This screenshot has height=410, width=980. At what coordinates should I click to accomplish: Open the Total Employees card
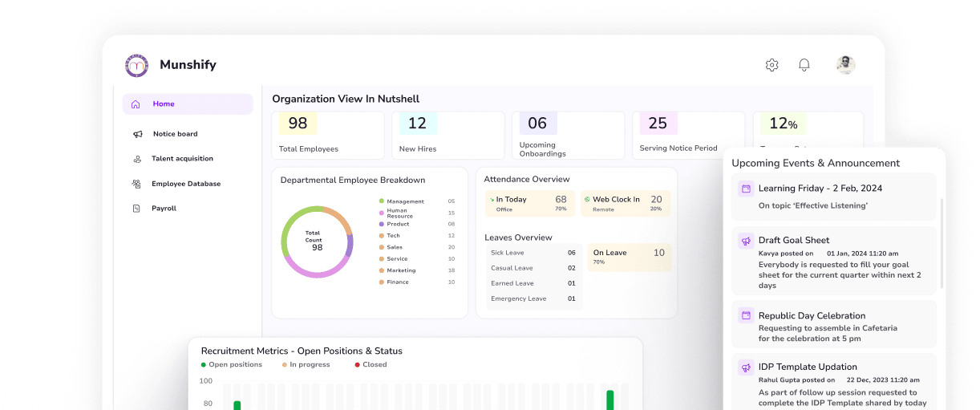pyautogui.click(x=328, y=135)
